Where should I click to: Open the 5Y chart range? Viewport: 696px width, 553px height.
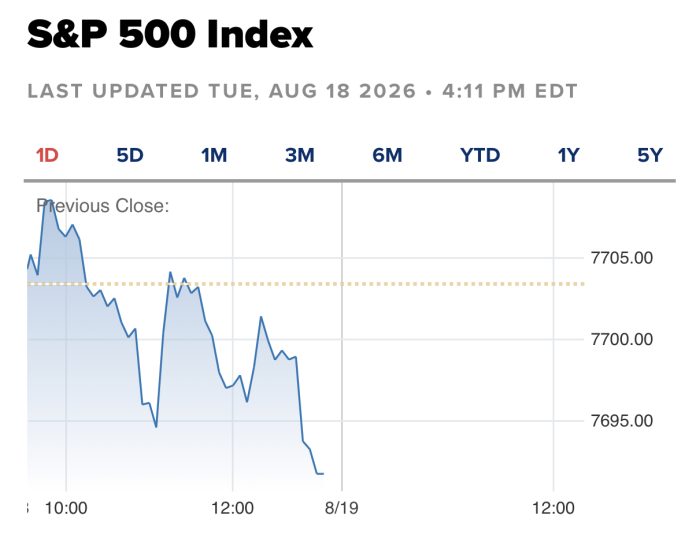pos(650,155)
